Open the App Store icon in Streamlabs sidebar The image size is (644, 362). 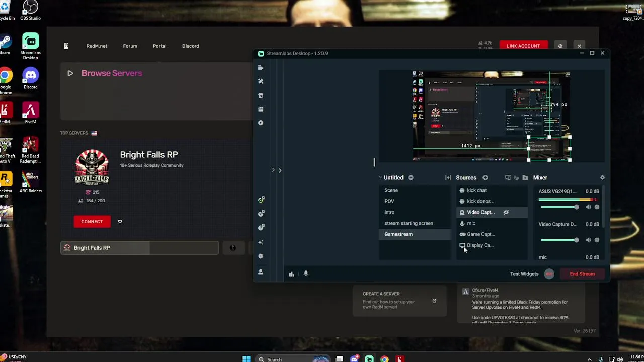(261, 95)
